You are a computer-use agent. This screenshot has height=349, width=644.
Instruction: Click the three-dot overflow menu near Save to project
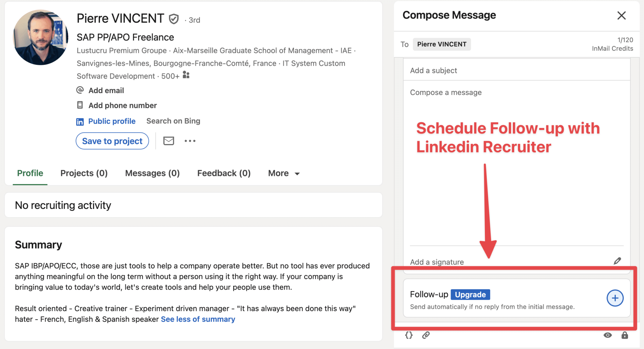(190, 141)
